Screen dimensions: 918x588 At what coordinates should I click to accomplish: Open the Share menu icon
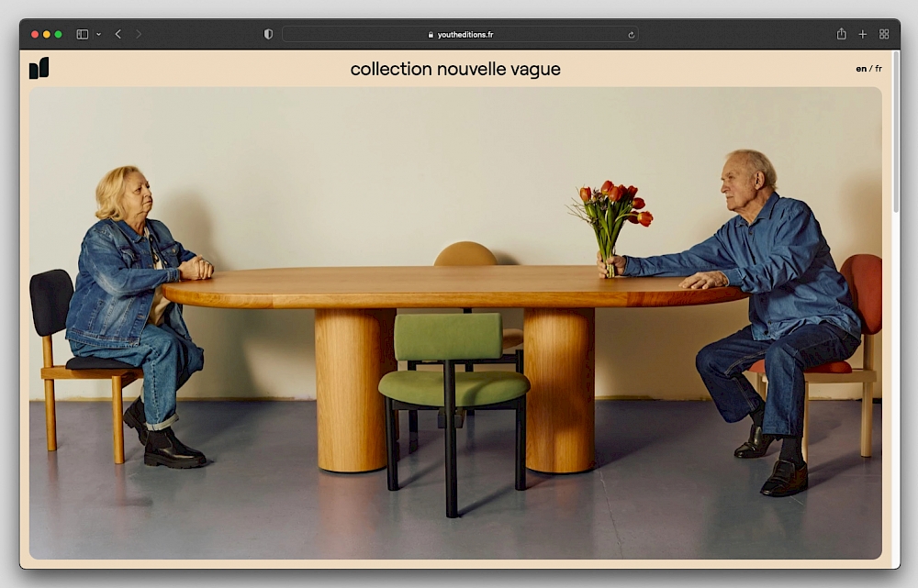point(841,34)
